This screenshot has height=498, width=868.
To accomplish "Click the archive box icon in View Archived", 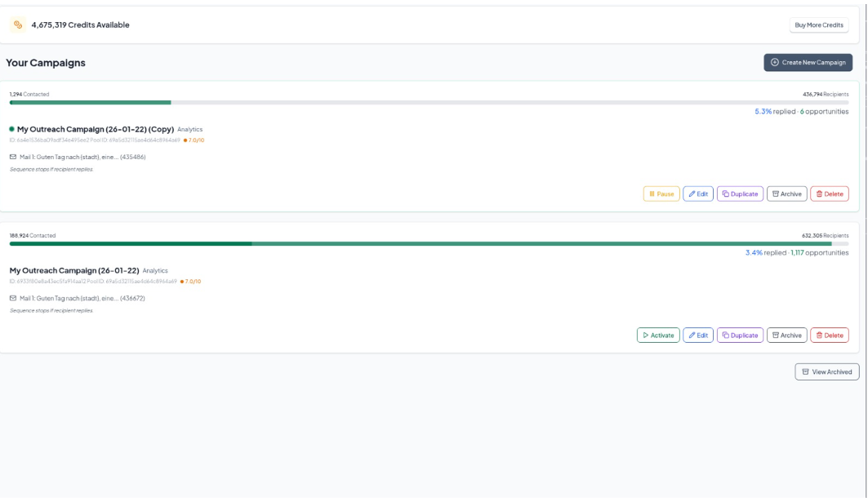I will (x=805, y=371).
